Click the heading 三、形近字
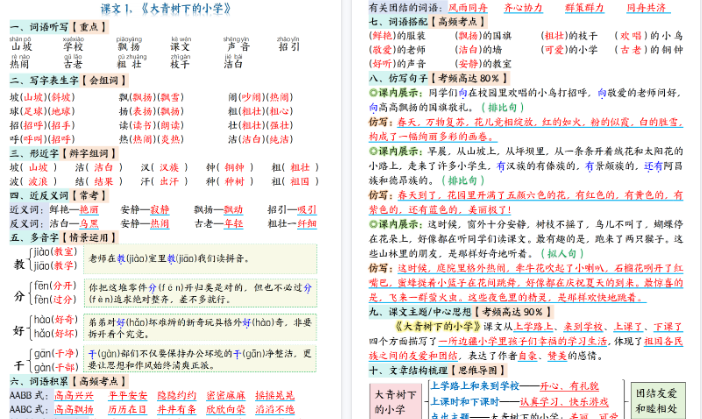The image size is (702, 419). click(34, 154)
